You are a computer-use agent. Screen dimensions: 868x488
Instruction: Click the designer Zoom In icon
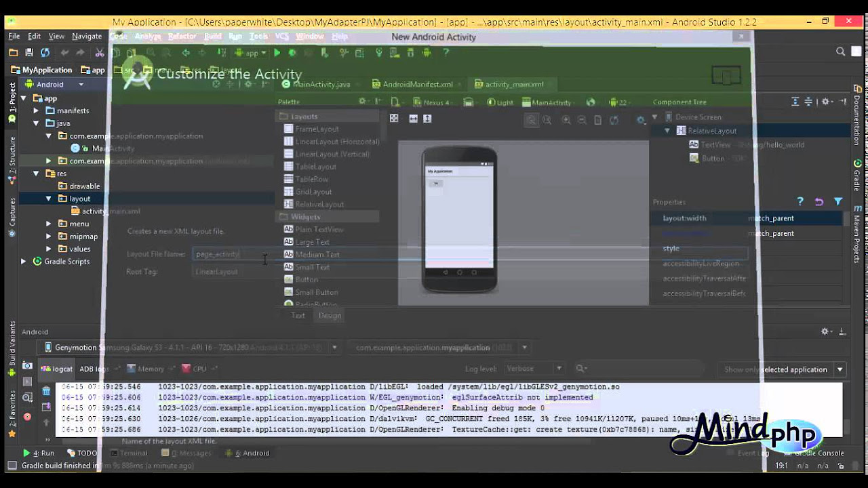[x=566, y=120]
